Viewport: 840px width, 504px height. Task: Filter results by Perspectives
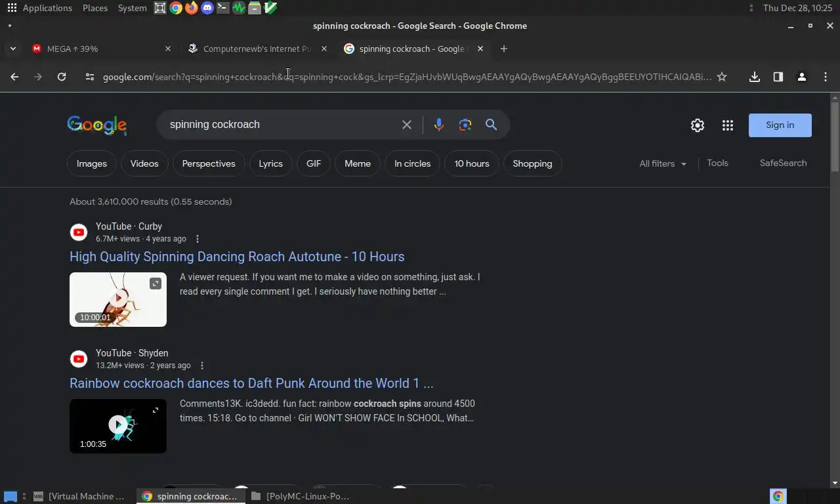point(209,163)
